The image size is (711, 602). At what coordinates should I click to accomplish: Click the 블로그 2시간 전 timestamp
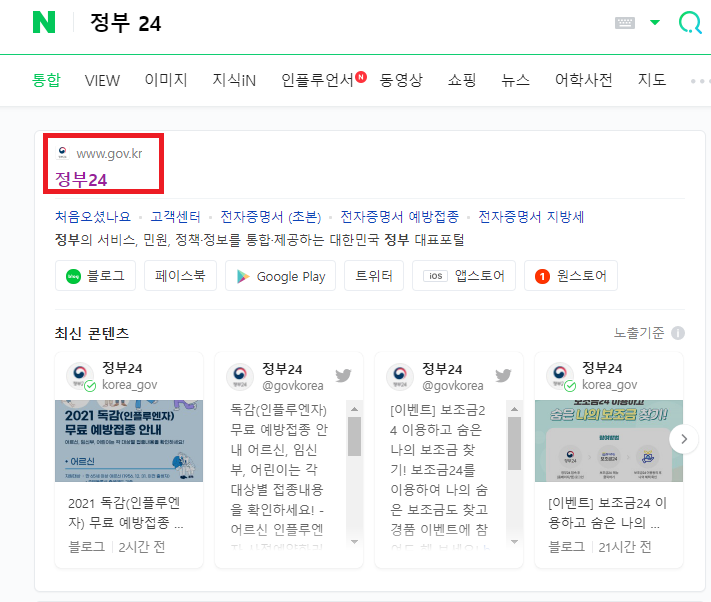117,547
